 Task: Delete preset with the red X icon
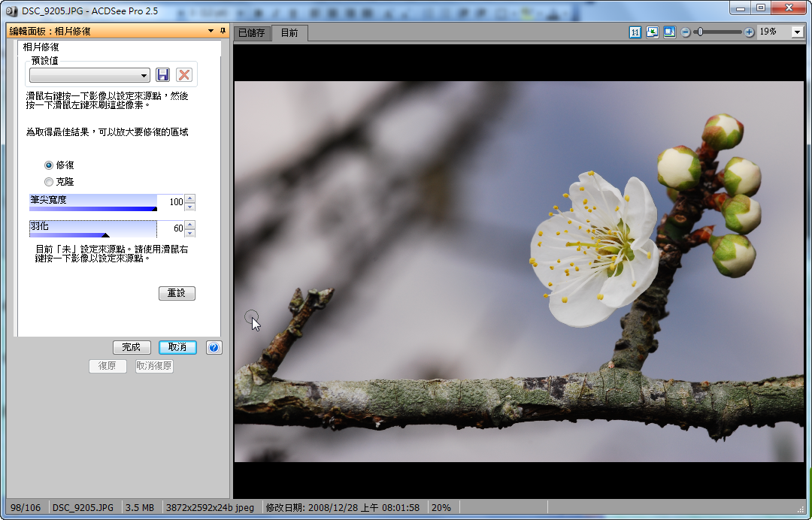184,75
